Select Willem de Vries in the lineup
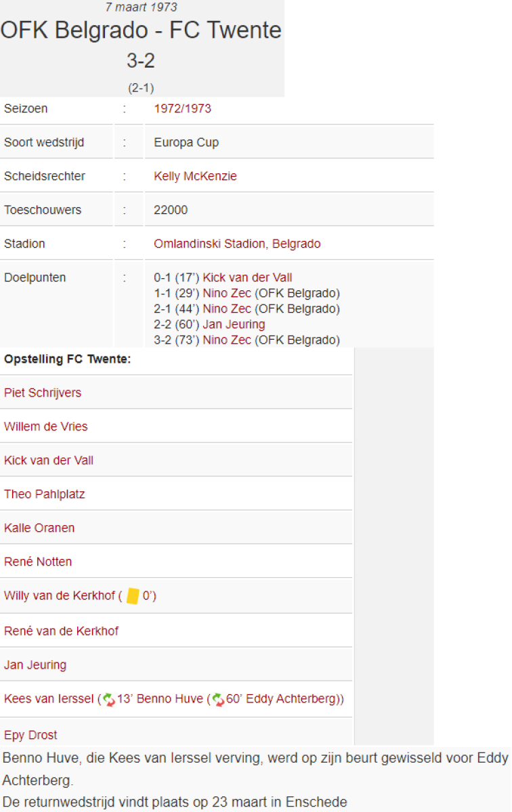The width and height of the screenshot is (512, 812). coord(46,426)
